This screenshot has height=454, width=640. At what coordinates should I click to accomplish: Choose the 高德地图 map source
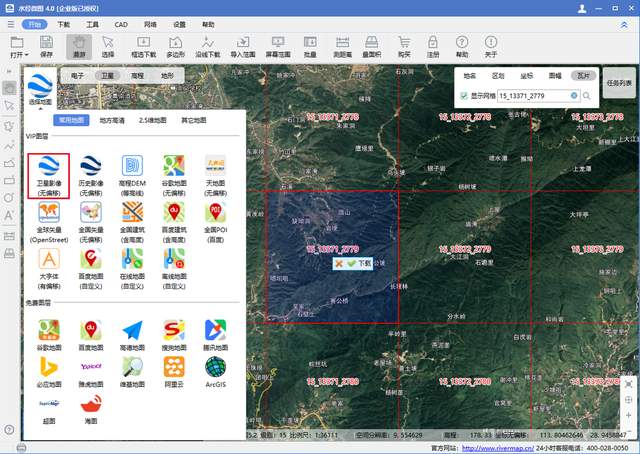tap(132, 334)
